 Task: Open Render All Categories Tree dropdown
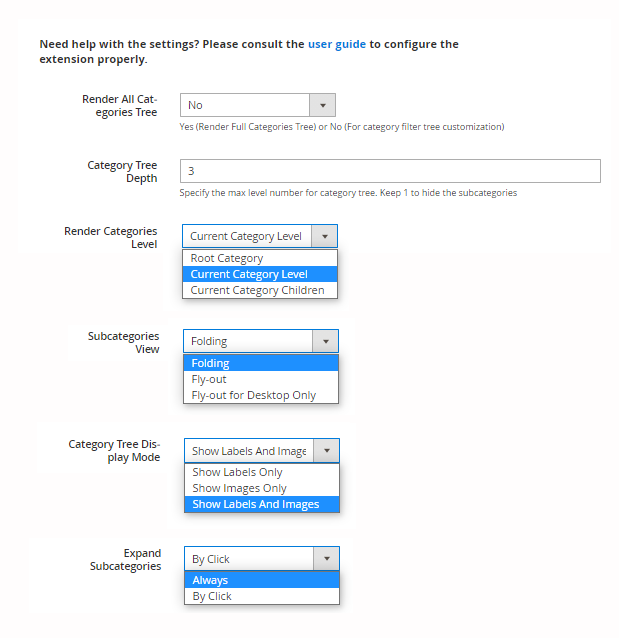[x=257, y=105]
